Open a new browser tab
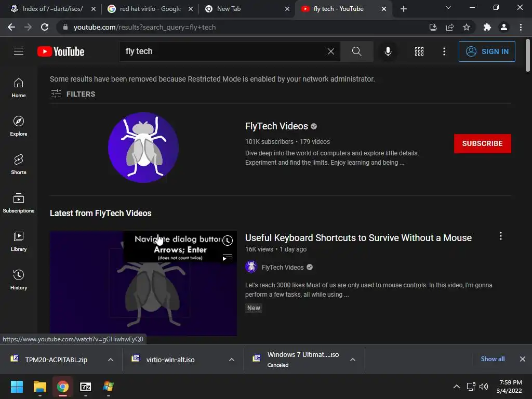 pos(403,9)
